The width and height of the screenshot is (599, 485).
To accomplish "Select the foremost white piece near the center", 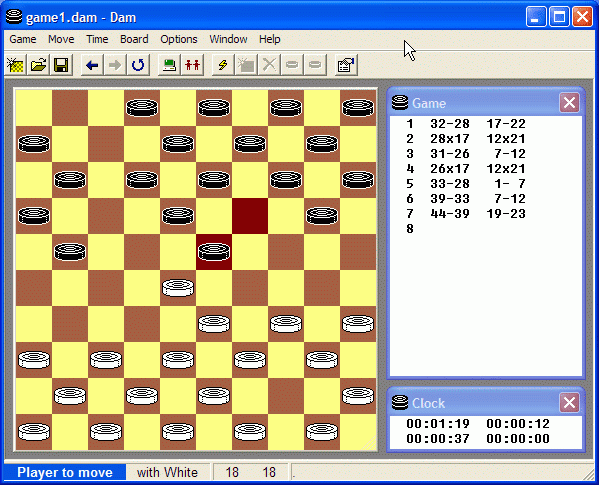I will pos(178,288).
